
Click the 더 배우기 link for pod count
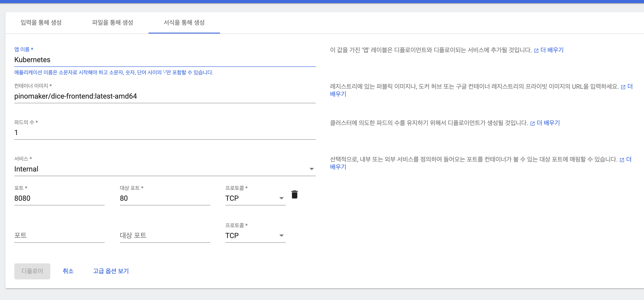point(548,123)
